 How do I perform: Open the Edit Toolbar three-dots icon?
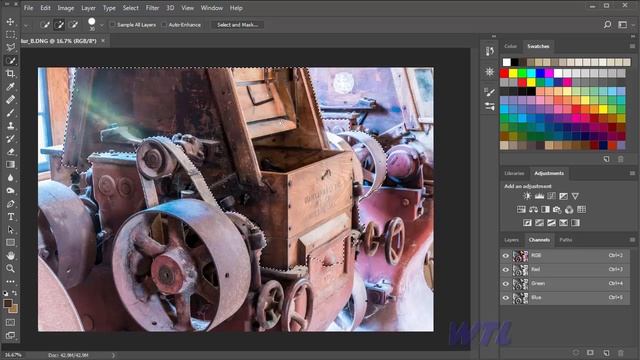10,282
